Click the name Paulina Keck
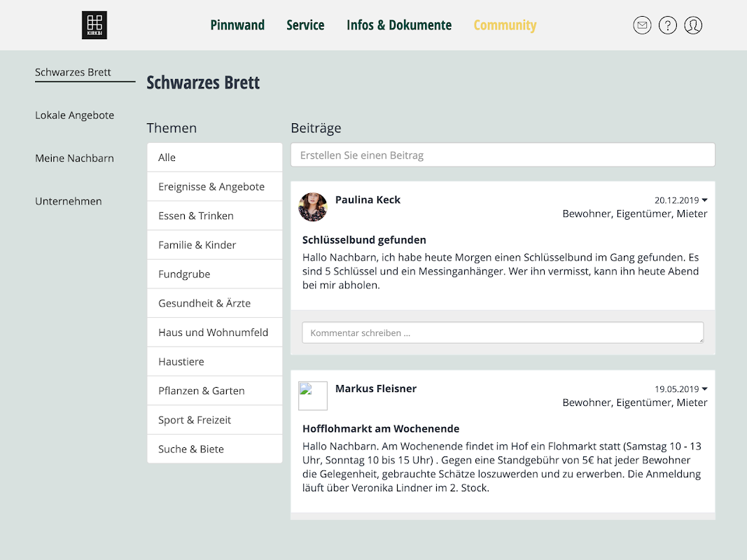The image size is (747, 560). [368, 200]
